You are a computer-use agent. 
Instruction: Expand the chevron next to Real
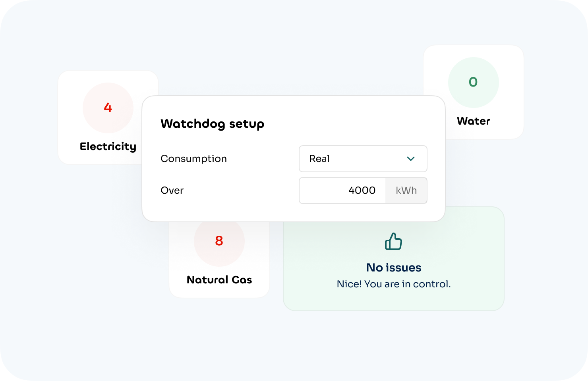pos(411,159)
